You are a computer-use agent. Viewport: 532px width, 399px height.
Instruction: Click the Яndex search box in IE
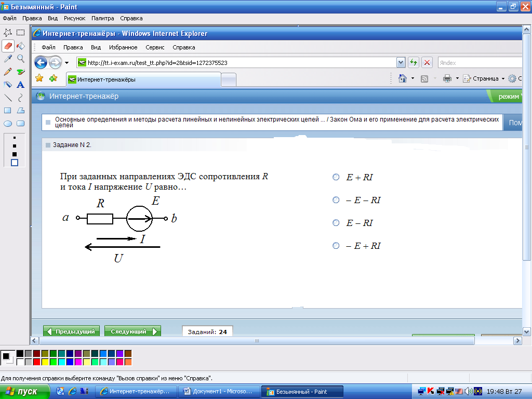pos(480,63)
